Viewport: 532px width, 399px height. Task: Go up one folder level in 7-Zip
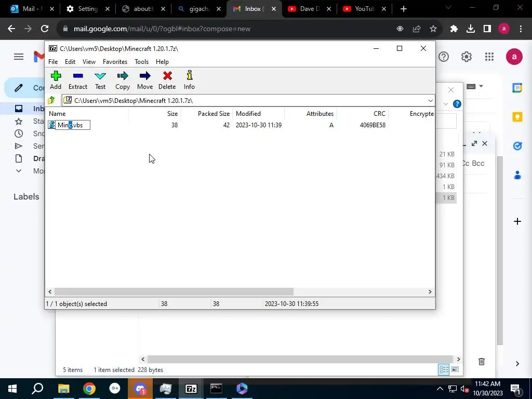51,100
